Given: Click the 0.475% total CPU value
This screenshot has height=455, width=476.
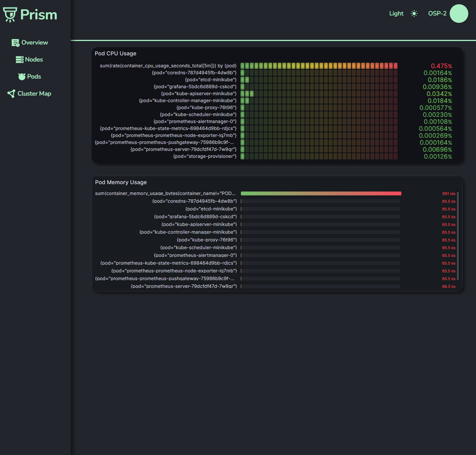Looking at the screenshot, I should 442,66.
